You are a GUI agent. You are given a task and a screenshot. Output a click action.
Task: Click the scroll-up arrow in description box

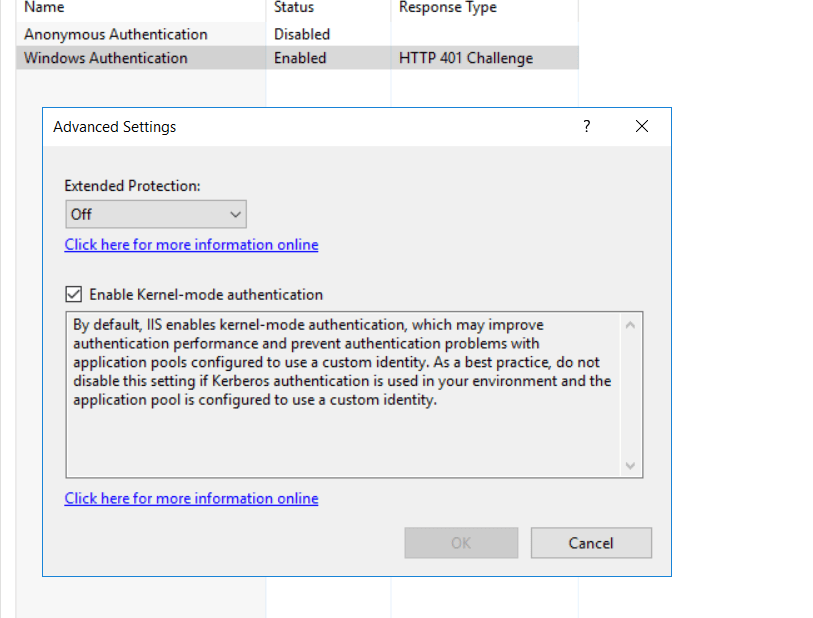point(630,323)
